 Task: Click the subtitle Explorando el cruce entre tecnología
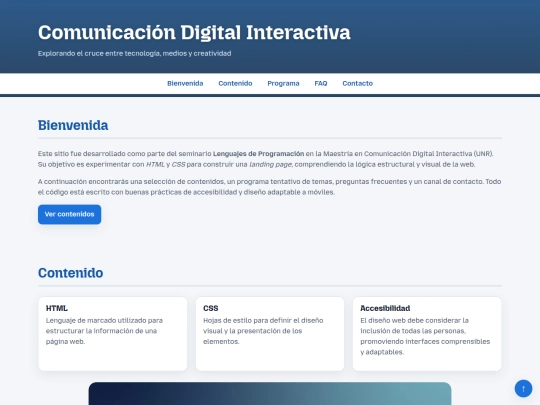(x=134, y=53)
